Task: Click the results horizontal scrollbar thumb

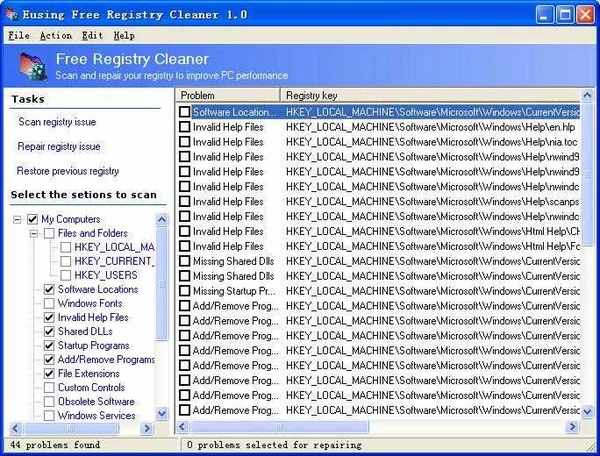Action: click(x=279, y=426)
